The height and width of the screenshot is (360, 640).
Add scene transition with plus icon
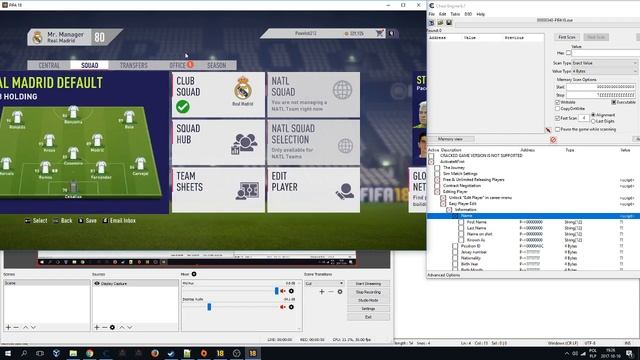point(322,291)
